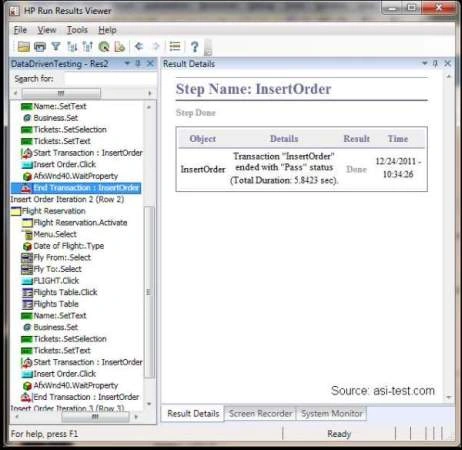The image size is (462, 450).
Task: Select the FLIGHT.Click step
Action: (x=50, y=281)
